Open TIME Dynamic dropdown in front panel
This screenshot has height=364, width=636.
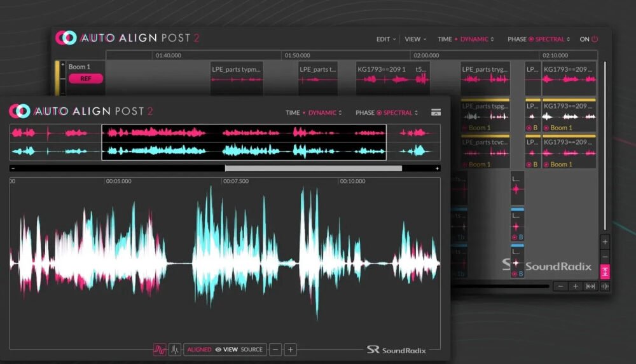(x=323, y=113)
